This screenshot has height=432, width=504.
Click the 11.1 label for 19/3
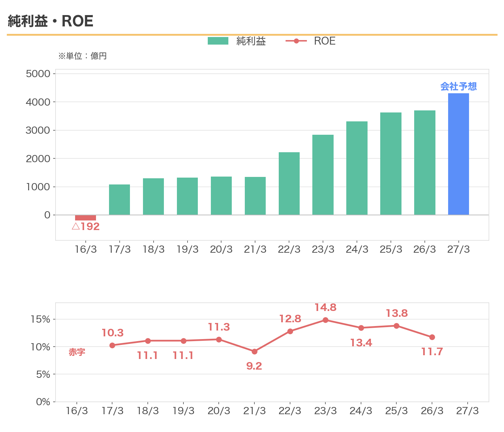[x=183, y=356]
